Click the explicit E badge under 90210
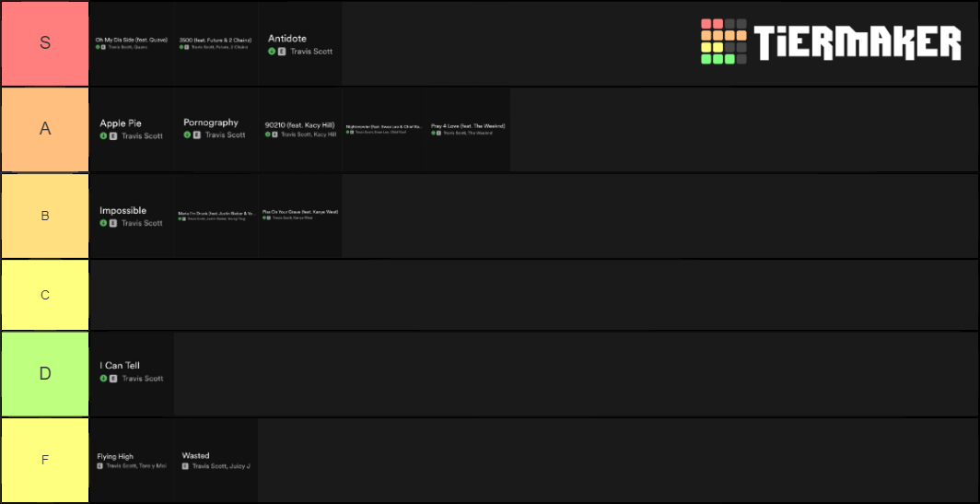 click(x=274, y=135)
